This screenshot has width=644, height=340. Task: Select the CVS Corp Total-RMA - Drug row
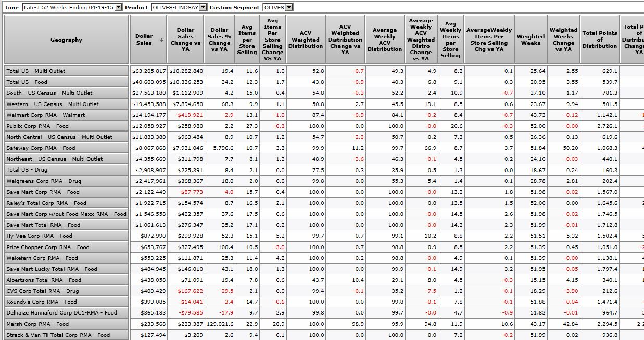point(43,291)
